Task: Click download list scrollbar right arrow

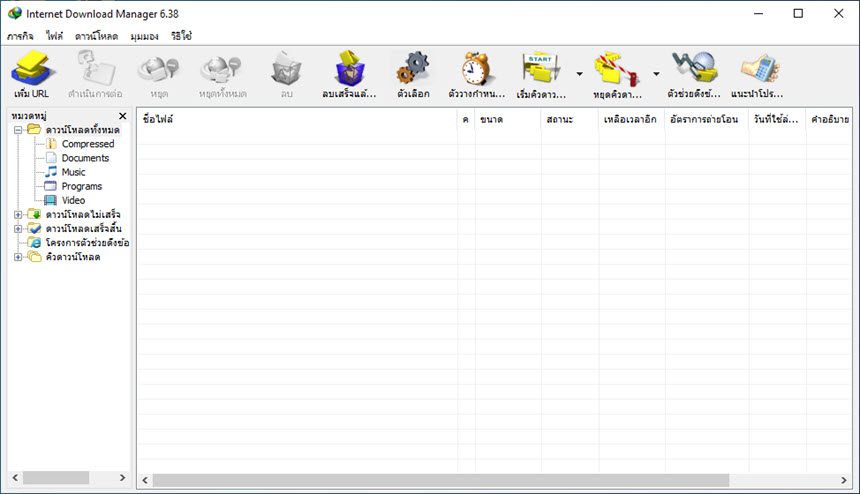Action: pyautogui.click(x=844, y=480)
